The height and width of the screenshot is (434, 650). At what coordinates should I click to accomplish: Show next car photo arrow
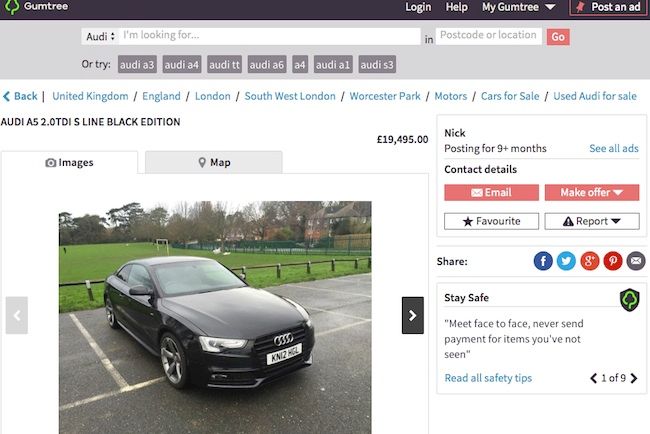pos(412,315)
